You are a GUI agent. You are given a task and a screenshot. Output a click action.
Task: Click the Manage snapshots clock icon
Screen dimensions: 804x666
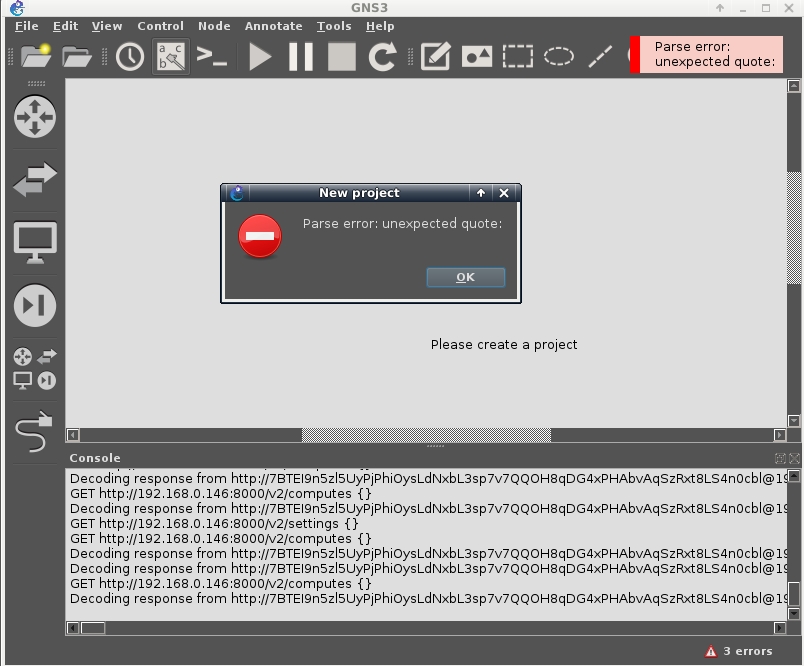130,56
